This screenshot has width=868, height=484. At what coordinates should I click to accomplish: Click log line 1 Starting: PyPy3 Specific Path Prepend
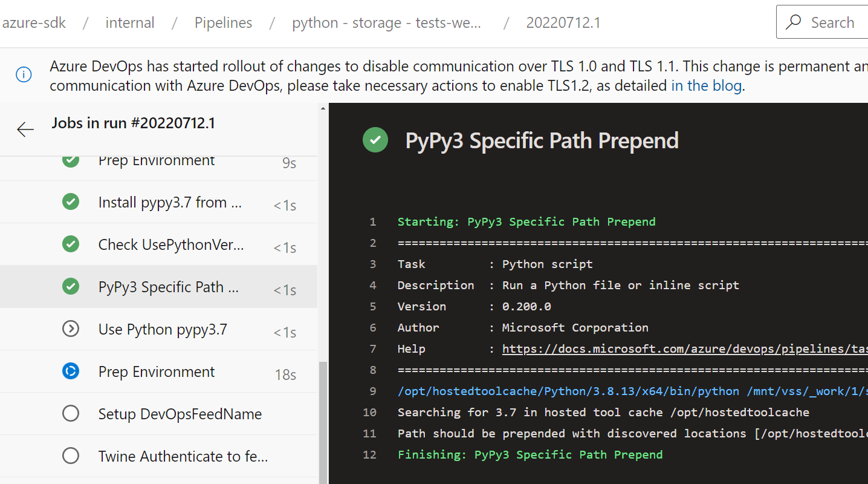point(526,221)
